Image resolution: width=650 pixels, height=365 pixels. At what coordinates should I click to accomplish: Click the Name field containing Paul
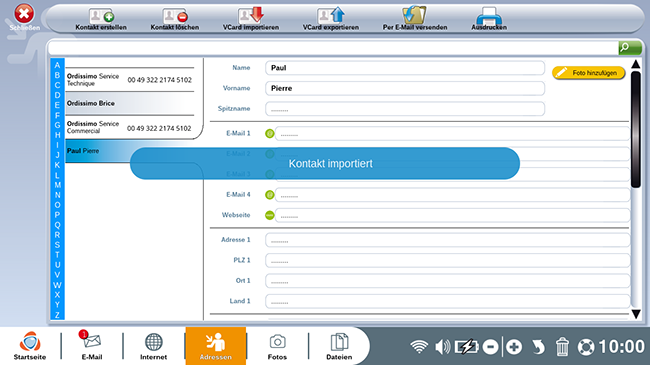[x=405, y=68]
